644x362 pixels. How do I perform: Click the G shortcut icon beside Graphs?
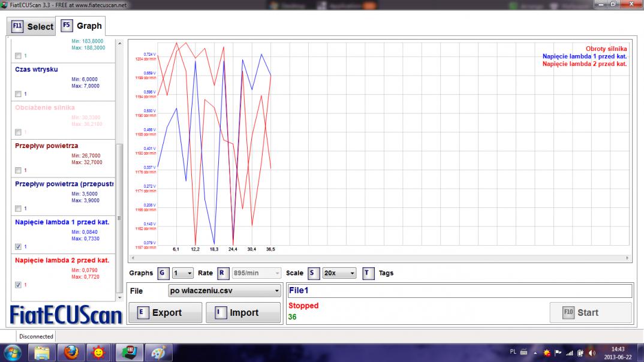[x=162, y=273]
